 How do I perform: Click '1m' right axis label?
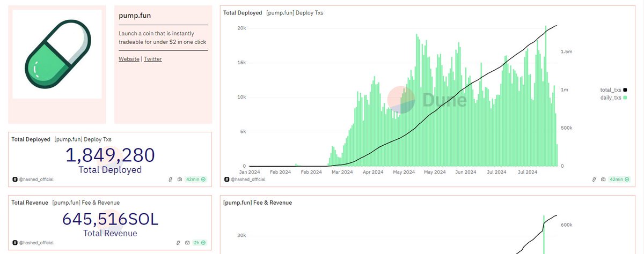(564, 90)
